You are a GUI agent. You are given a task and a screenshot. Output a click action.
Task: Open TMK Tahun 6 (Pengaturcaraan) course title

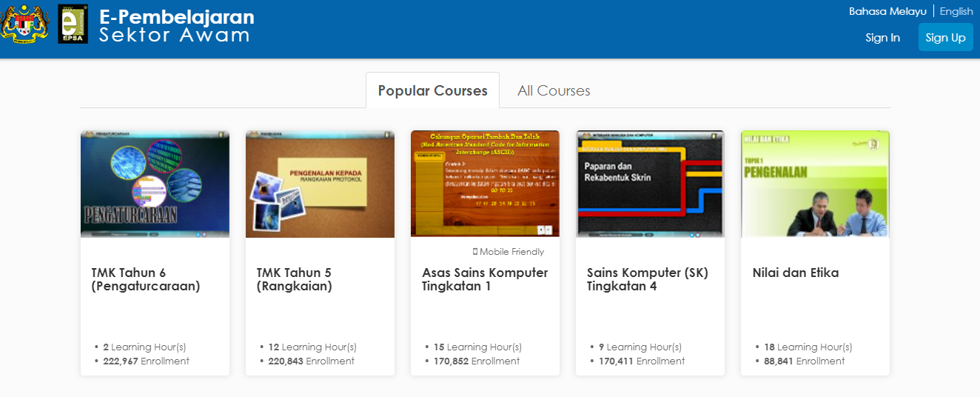point(146,279)
